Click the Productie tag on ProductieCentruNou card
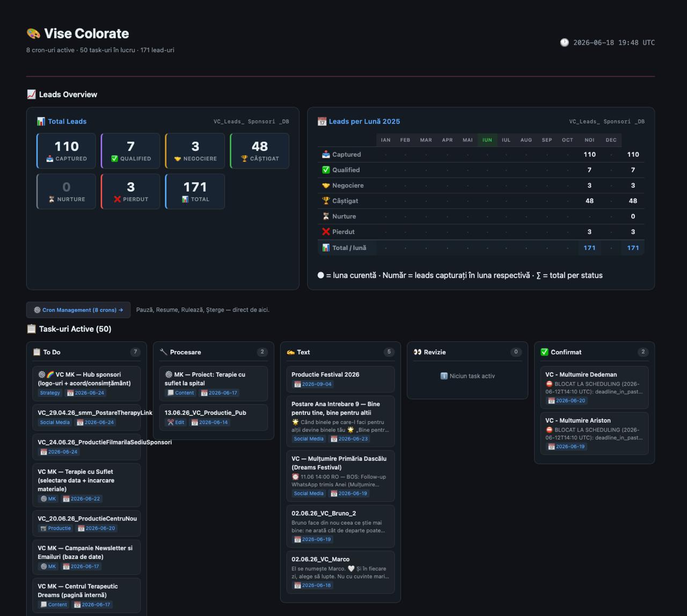The height and width of the screenshot is (616, 687). [55, 528]
